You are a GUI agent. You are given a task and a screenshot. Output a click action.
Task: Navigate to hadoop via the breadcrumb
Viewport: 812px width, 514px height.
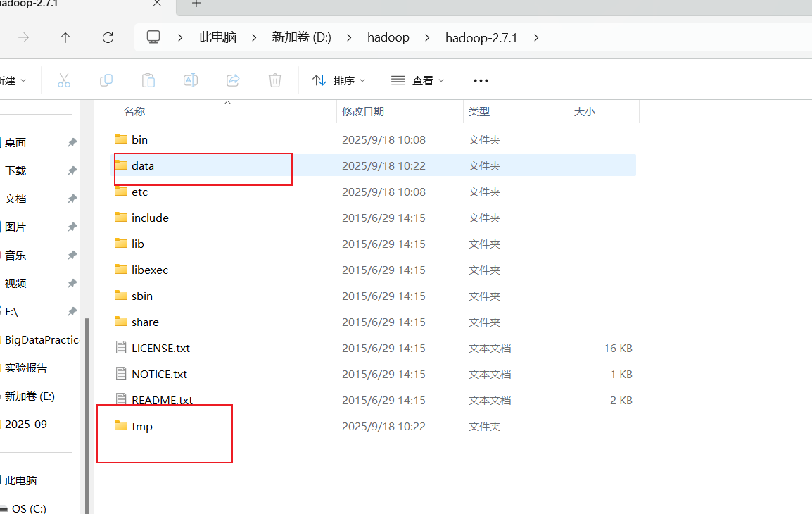point(388,37)
